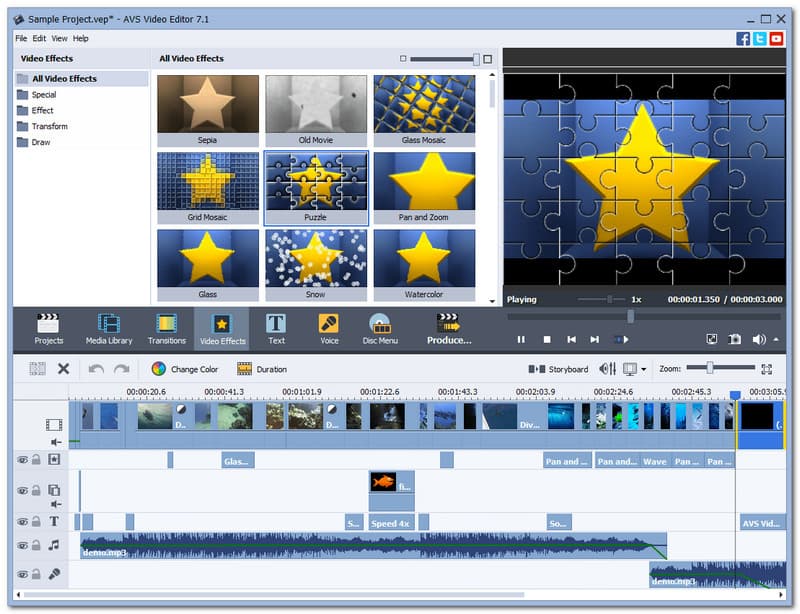Go to the next frame
This screenshot has height=614, width=800.
pyautogui.click(x=594, y=339)
